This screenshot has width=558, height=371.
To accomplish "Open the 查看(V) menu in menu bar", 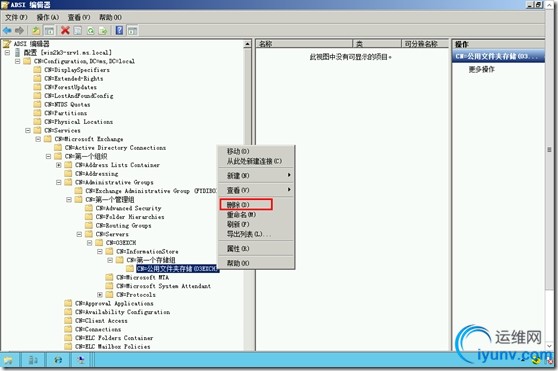I will [x=79, y=17].
